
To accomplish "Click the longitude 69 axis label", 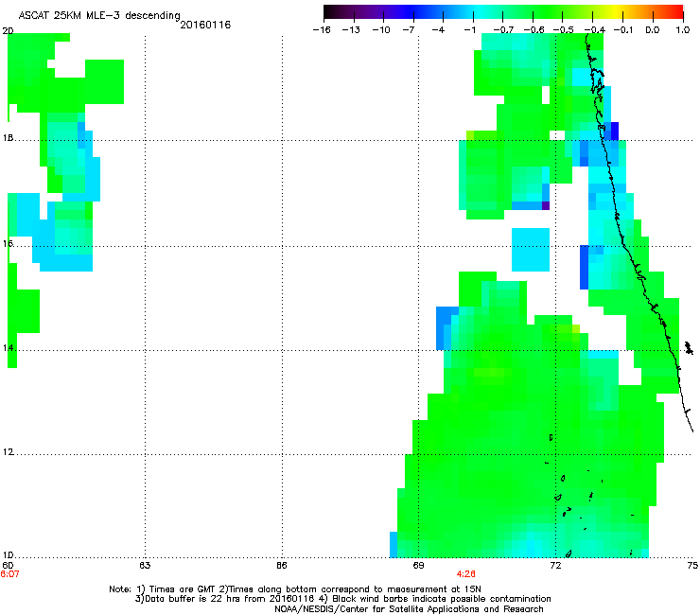I will [x=418, y=566].
